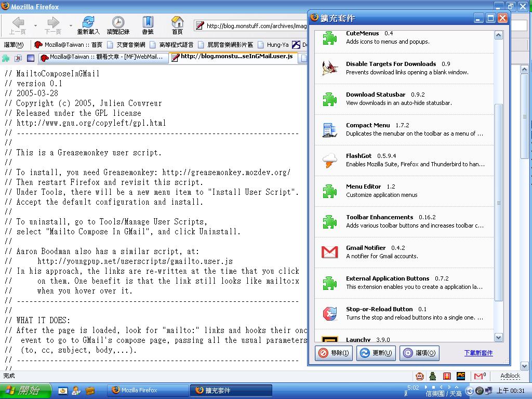This screenshot has height=399, width=532.
Task: Click the FlashGot status bar icon
Action: pos(447,376)
